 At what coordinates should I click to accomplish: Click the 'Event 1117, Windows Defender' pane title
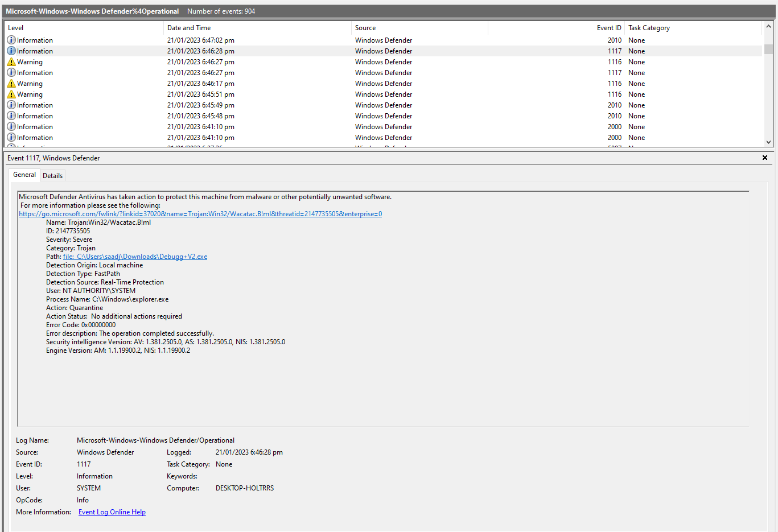53,158
